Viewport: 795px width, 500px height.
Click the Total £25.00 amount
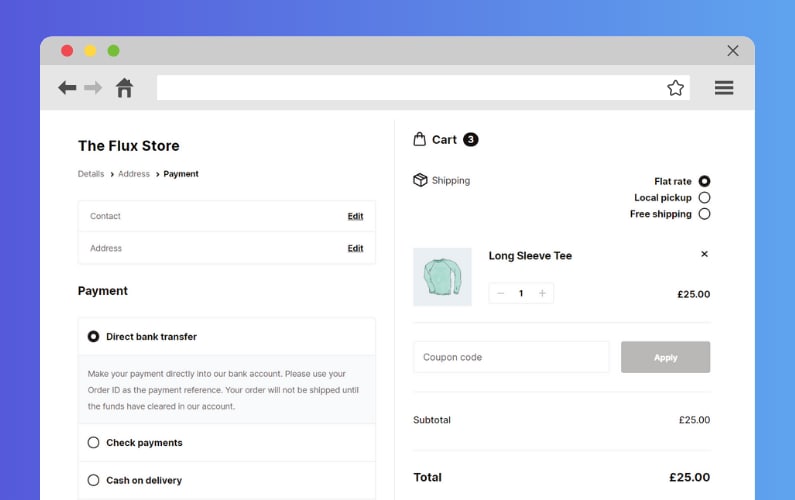click(690, 477)
